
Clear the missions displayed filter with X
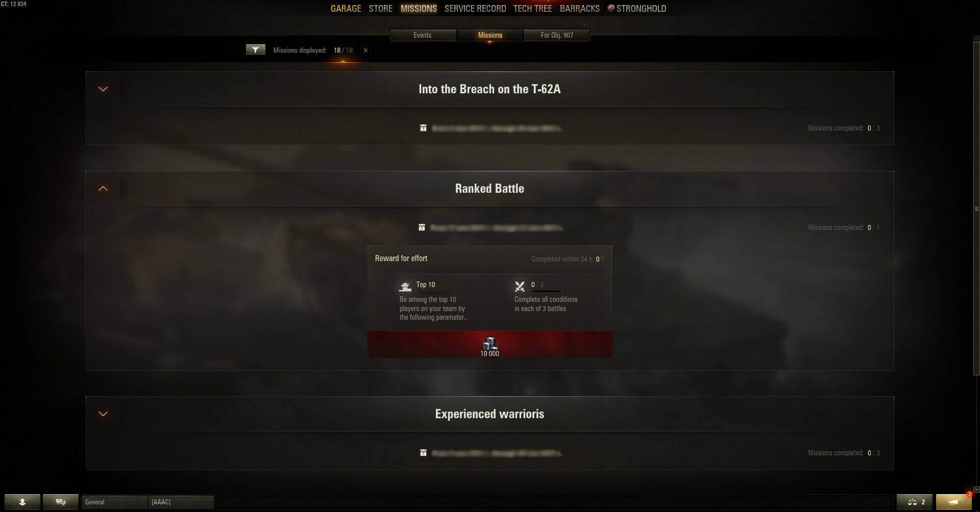(365, 50)
